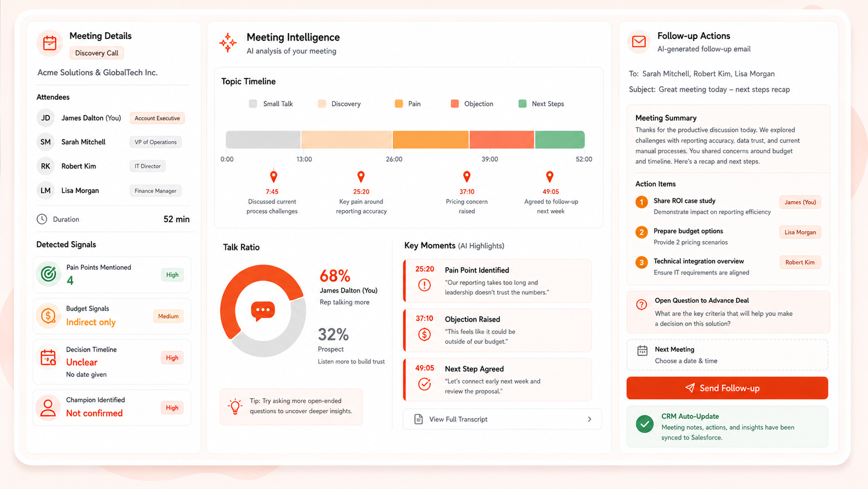Screen dimensions: 868x489
Task: Click action item number 2 badge
Action: coord(642,232)
